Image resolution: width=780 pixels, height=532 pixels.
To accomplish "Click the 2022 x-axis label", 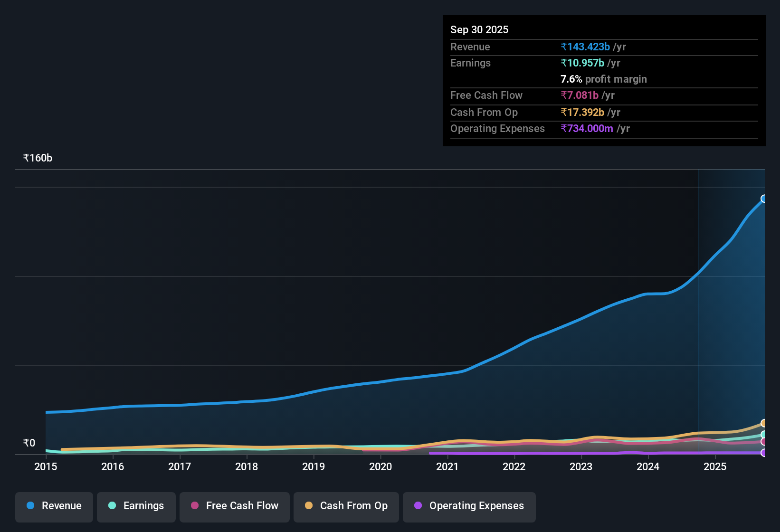I will 514,467.
